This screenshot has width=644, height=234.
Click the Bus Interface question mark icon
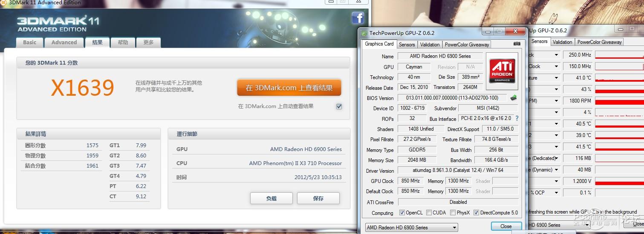click(517, 119)
